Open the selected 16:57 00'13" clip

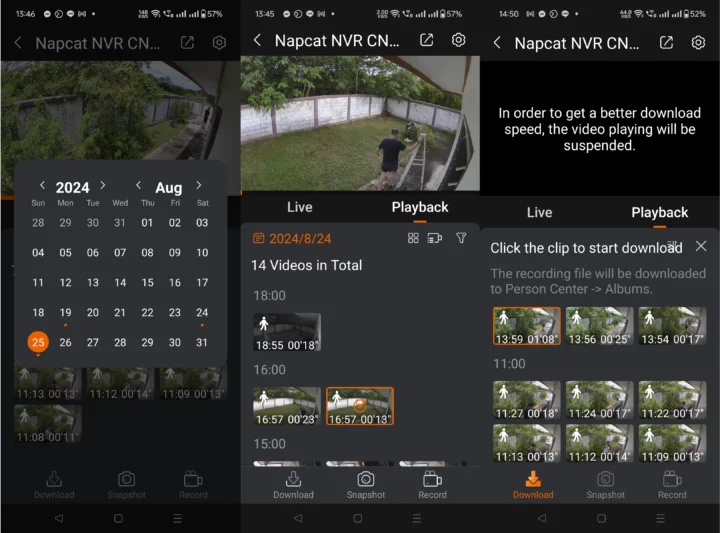click(x=360, y=406)
